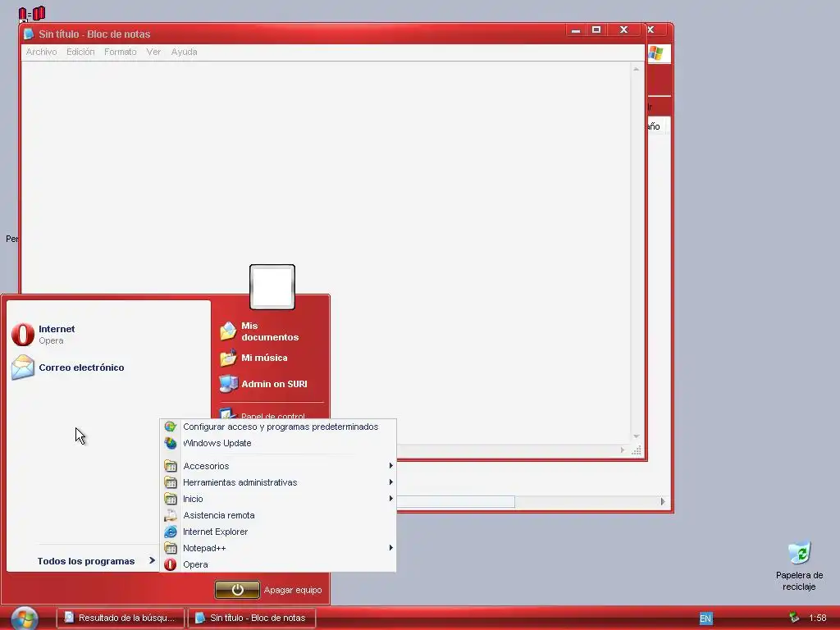Click the EN language indicator in tray
Viewport: 840px width, 630px height.
click(705, 619)
